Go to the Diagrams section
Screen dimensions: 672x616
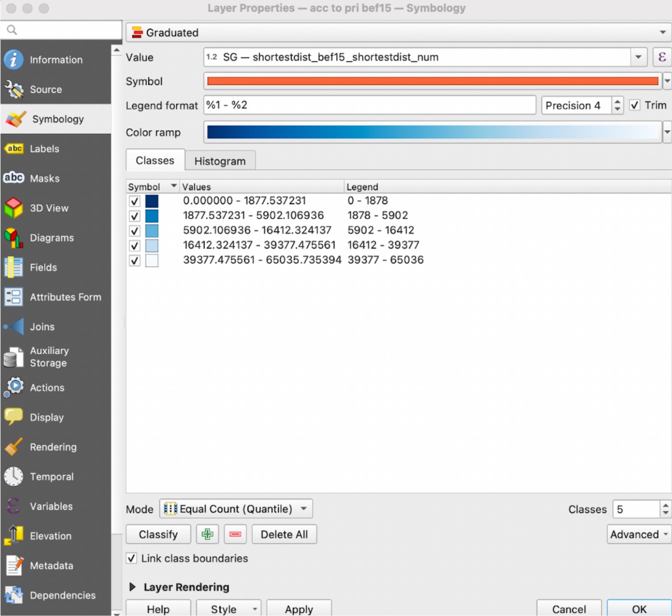[51, 238]
